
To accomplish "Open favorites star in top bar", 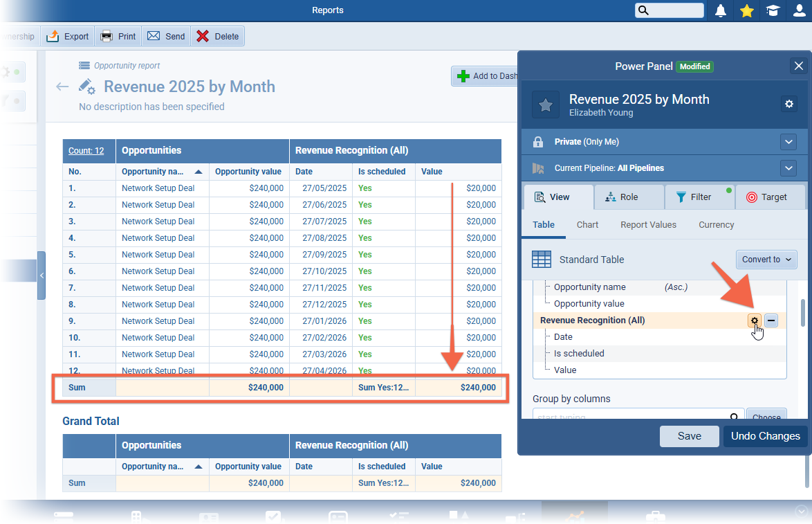I will click(746, 10).
